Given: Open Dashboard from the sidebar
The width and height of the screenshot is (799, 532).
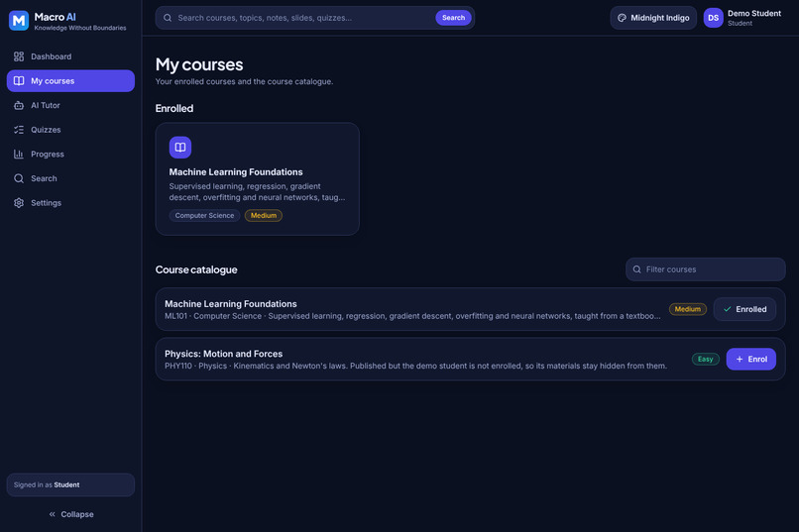Looking at the screenshot, I should click(70, 56).
